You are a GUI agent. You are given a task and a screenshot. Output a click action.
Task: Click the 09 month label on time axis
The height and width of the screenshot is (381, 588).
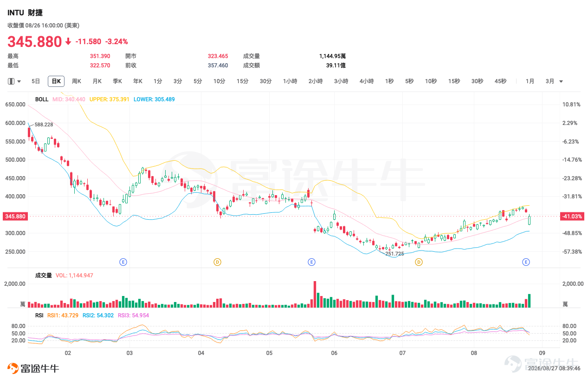pyautogui.click(x=542, y=353)
